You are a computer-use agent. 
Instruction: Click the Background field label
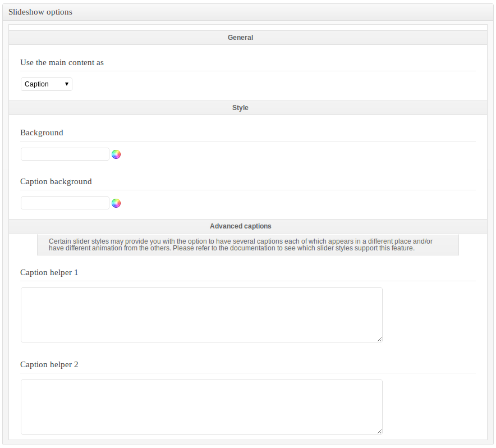pyautogui.click(x=42, y=133)
